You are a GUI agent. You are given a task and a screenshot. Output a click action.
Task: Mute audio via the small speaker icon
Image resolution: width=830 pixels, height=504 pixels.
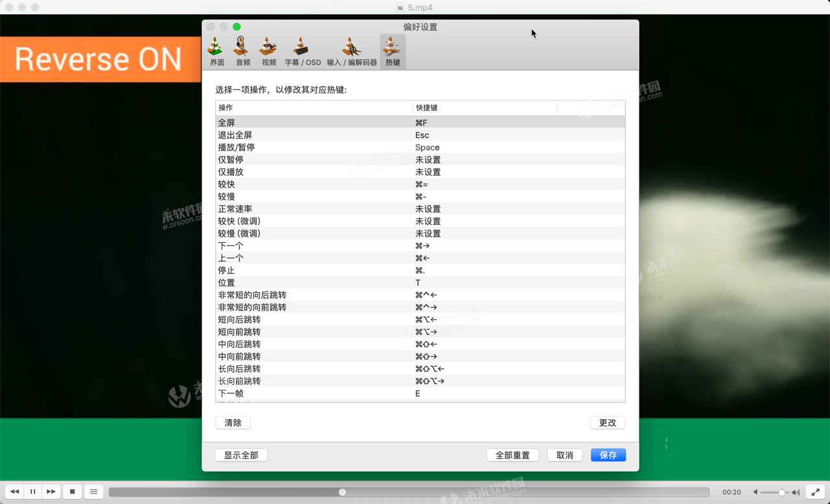[x=755, y=492]
